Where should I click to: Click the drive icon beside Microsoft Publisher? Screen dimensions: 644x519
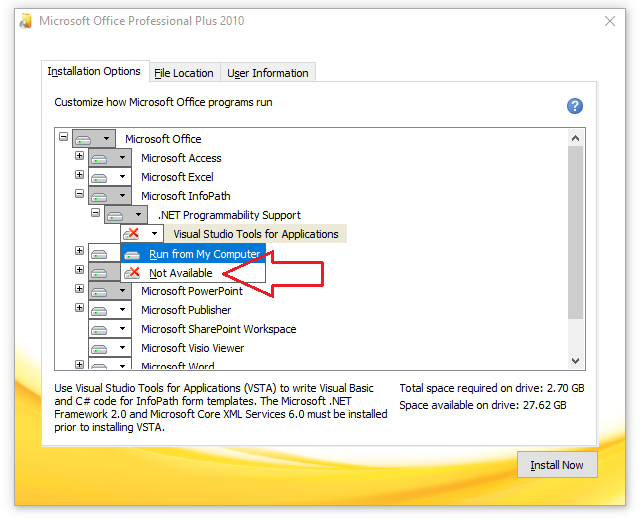(99, 310)
